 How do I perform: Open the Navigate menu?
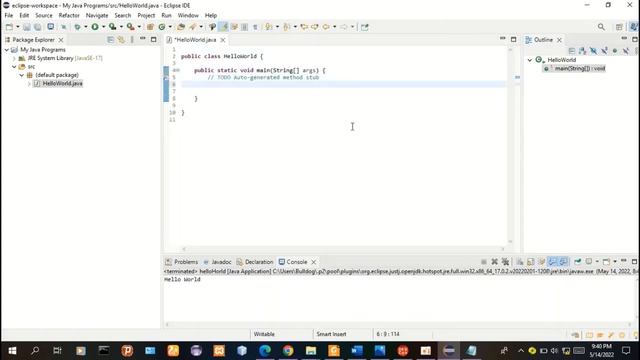pyautogui.click(x=97, y=16)
